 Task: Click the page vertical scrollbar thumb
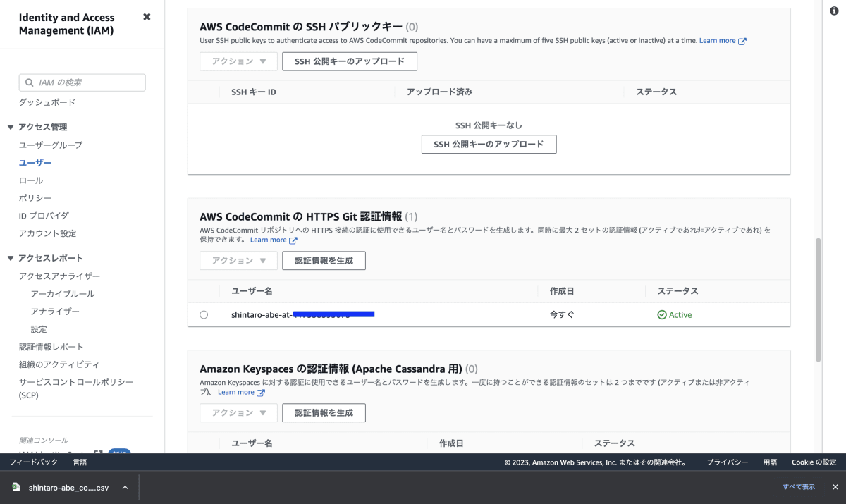818,300
